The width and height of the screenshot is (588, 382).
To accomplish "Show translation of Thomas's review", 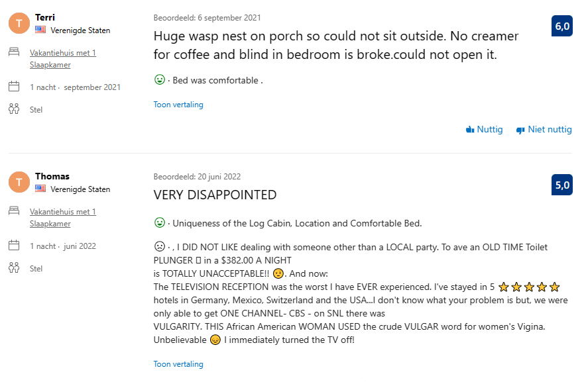I will 178,364.
